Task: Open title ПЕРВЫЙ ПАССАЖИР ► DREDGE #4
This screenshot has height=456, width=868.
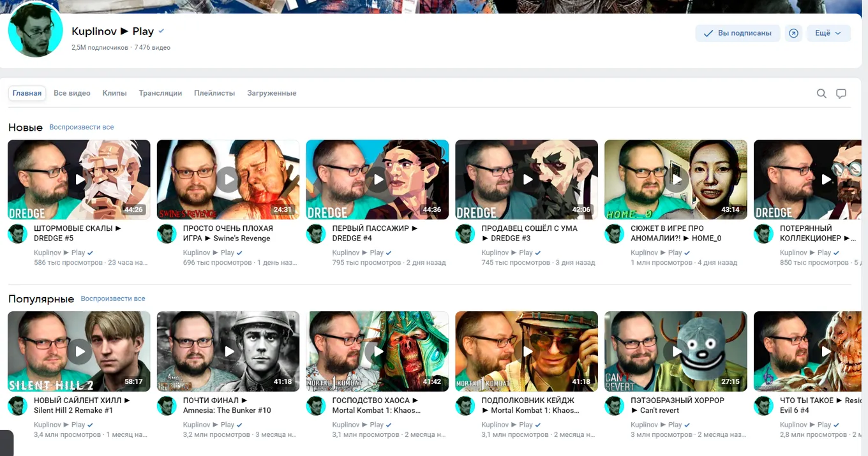Action: (x=375, y=233)
